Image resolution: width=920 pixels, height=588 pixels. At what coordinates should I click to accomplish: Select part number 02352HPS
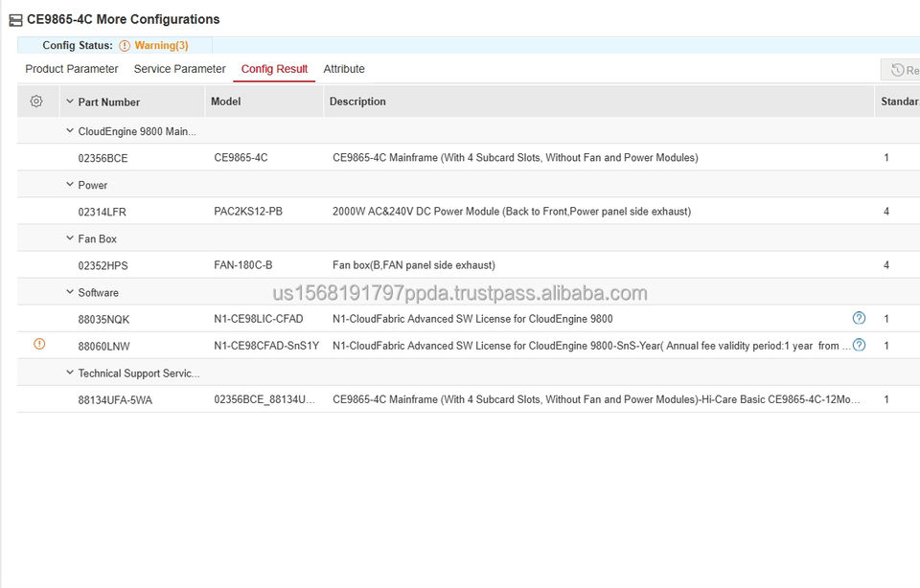click(x=103, y=265)
